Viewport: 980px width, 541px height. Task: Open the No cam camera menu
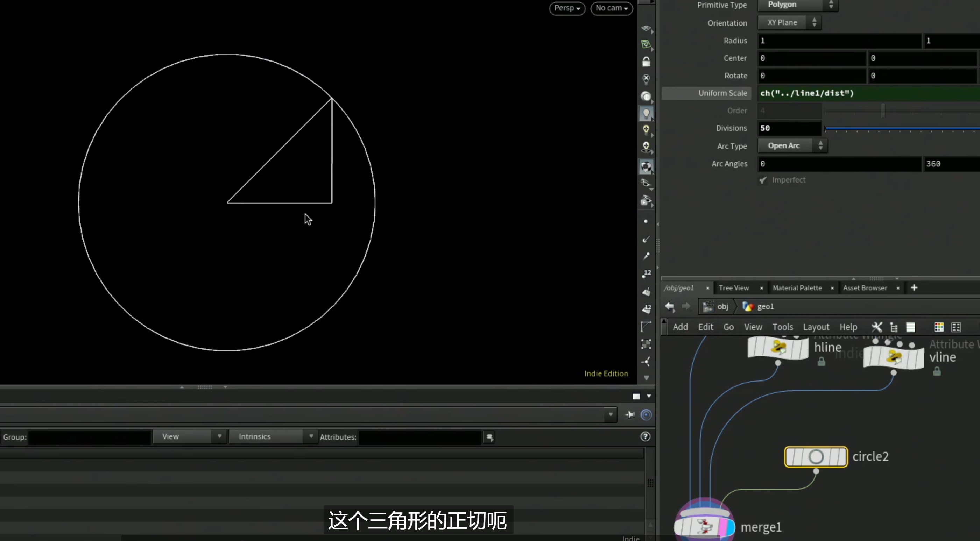[611, 8]
